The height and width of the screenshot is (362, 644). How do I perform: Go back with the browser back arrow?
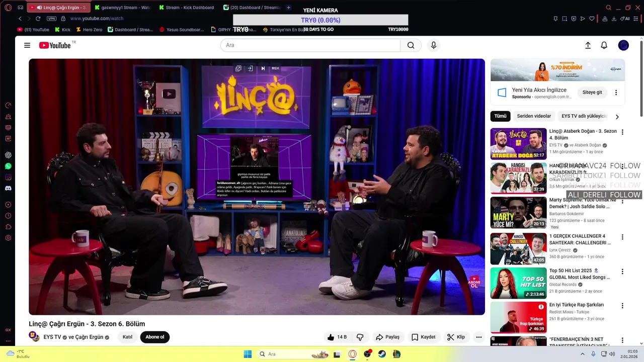[x=20, y=19]
